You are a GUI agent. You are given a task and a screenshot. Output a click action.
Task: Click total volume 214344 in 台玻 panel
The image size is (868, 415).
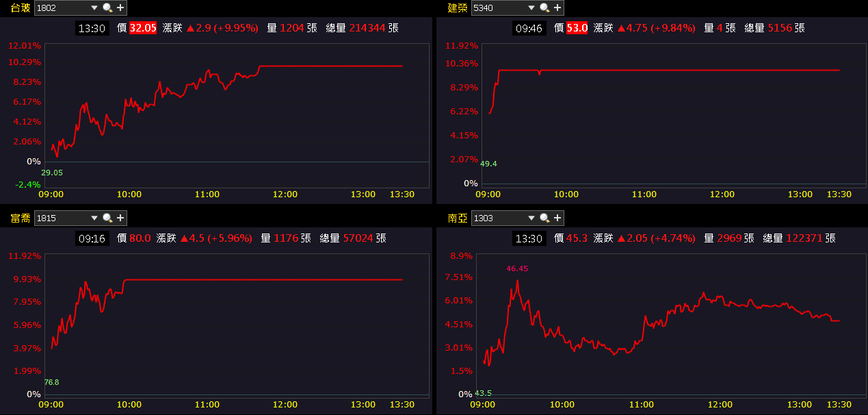367,28
